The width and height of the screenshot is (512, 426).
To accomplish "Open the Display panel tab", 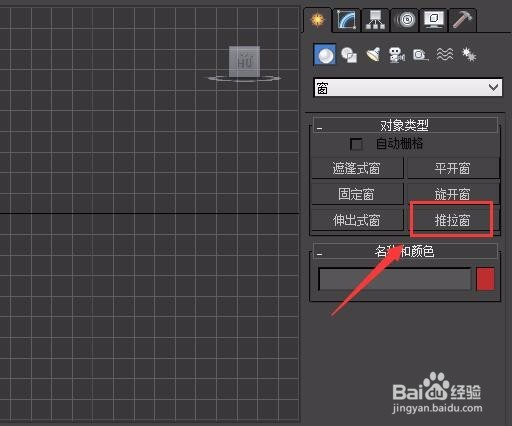I will coord(434,20).
